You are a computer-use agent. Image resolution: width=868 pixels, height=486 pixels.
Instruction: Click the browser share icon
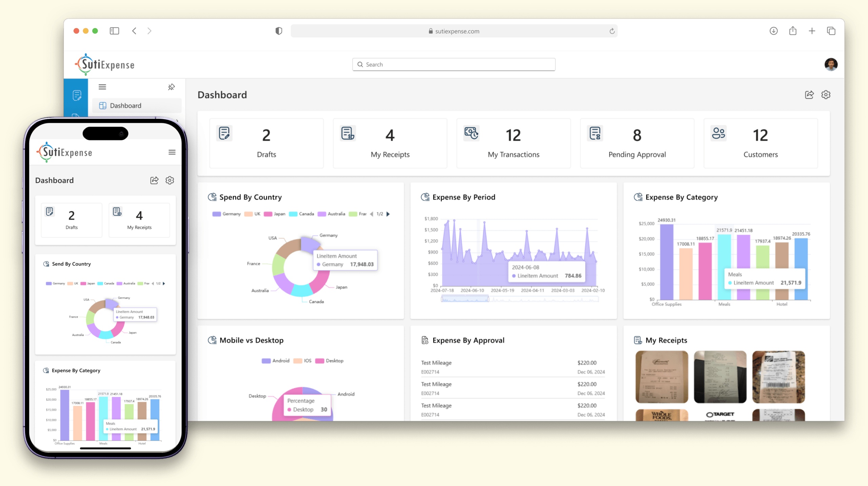tap(793, 31)
